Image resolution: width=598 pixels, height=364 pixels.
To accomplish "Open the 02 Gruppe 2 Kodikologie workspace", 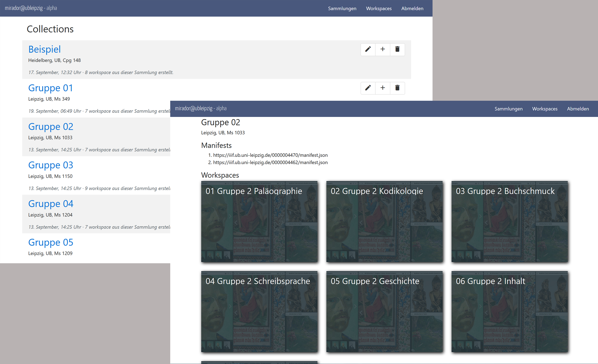I will click(x=384, y=222).
